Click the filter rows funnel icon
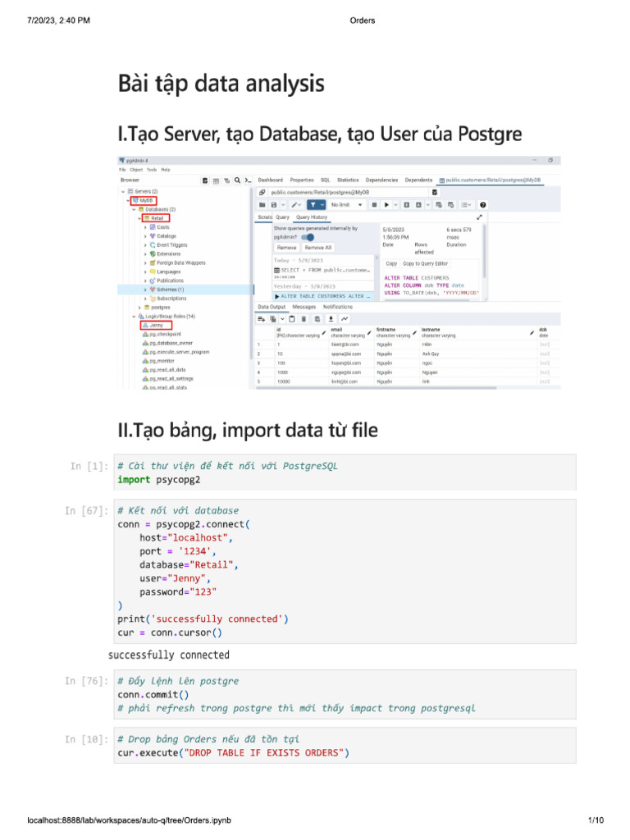The height and width of the screenshot is (840, 630). coord(310,204)
